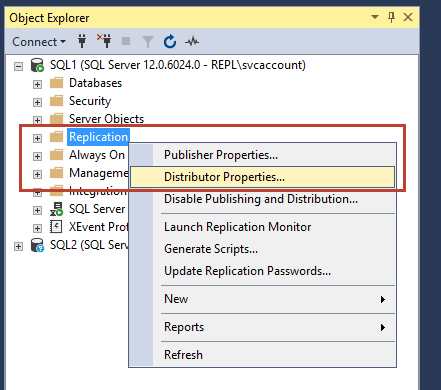Open the Connect dropdown
Viewport: 441px width, 390px height.
pyautogui.click(x=39, y=42)
